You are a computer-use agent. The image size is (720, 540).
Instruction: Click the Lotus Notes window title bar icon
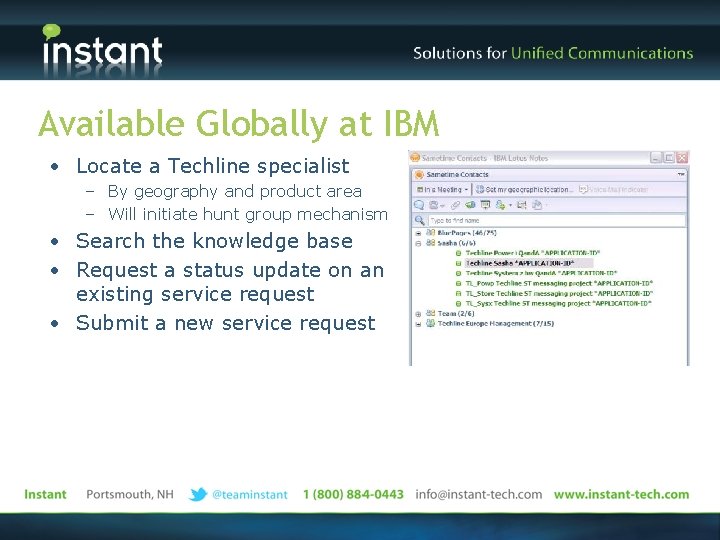tap(415, 158)
